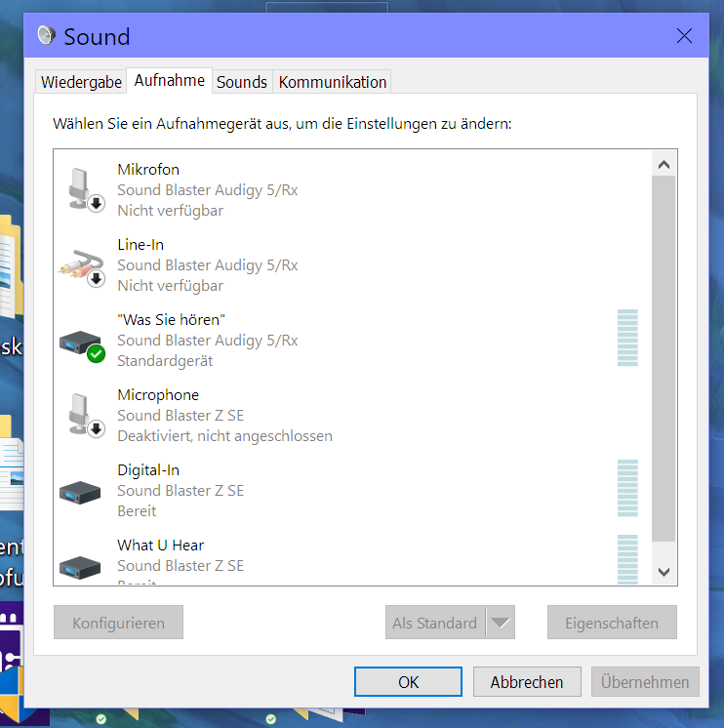Click the Eigenschaften button
The height and width of the screenshot is (728, 724).
612,623
